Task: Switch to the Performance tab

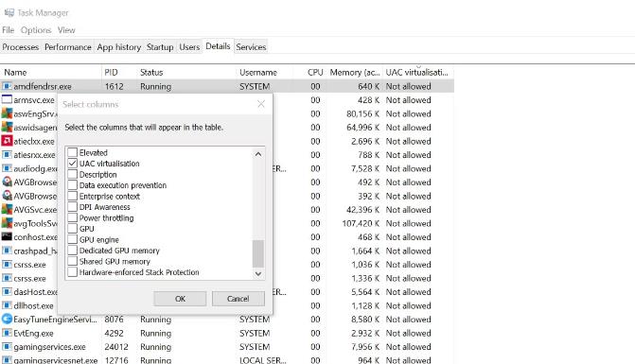Action: coord(67,47)
